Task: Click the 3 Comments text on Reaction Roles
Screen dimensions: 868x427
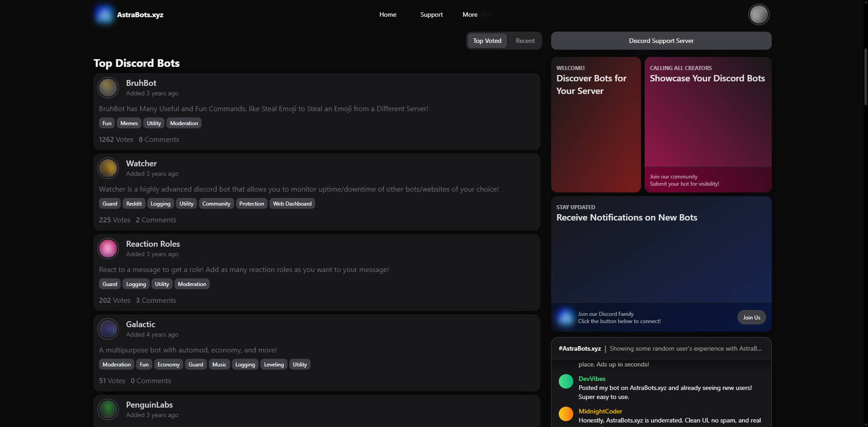Action: (156, 300)
